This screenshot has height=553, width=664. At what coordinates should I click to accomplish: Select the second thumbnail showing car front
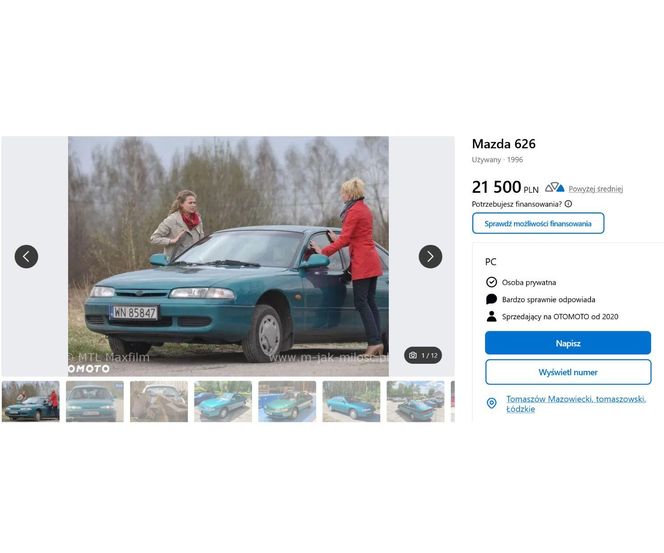click(x=95, y=401)
